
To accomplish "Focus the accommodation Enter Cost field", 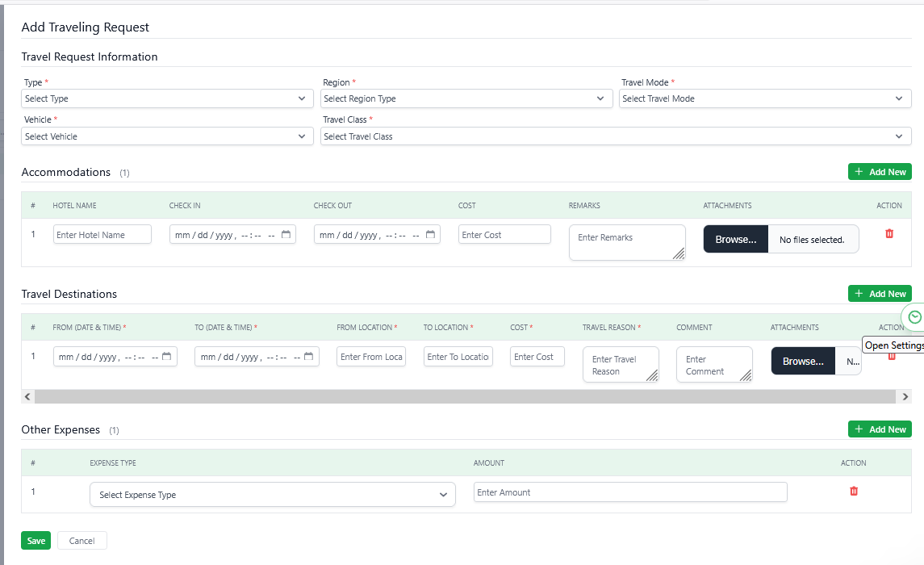I will (x=504, y=235).
